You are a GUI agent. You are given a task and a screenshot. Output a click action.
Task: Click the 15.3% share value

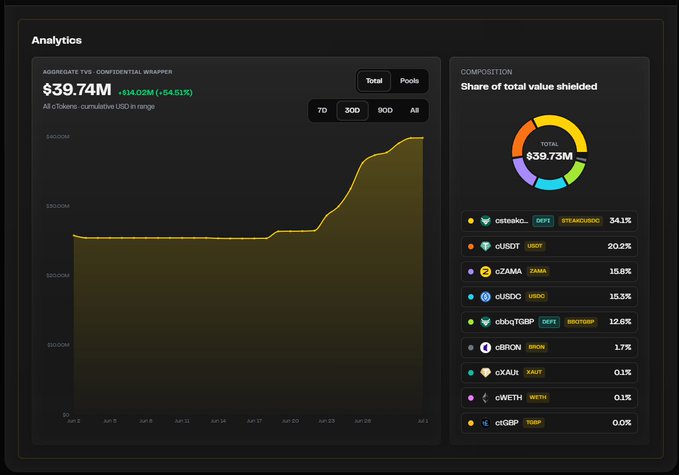click(620, 297)
